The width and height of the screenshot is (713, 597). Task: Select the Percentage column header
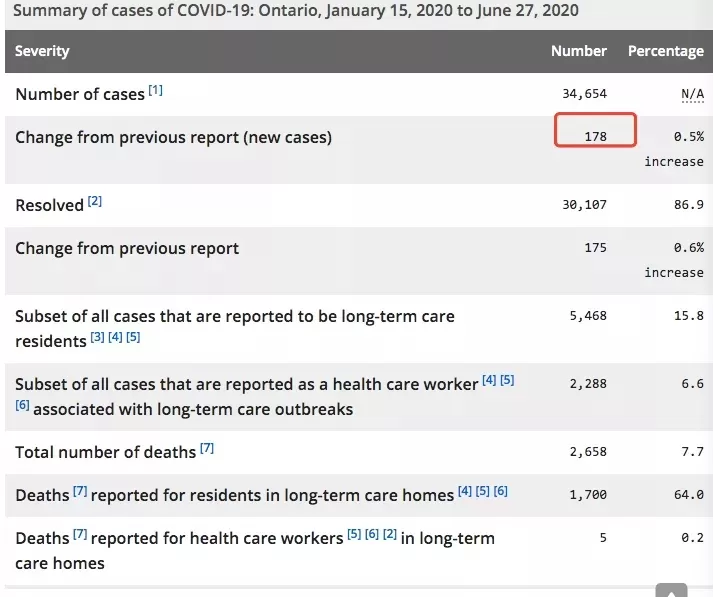(666, 51)
